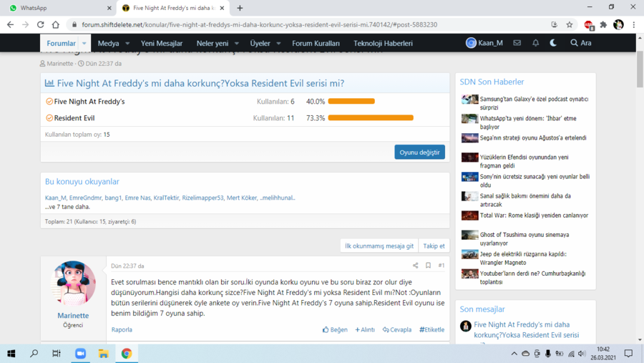
Task: Bookmark this page with star icon
Action: 570,24
